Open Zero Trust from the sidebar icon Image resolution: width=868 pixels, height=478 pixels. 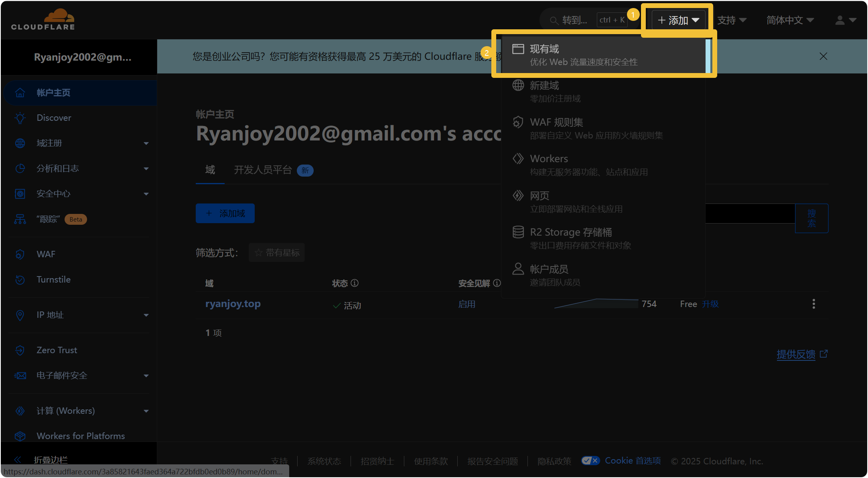(20, 350)
